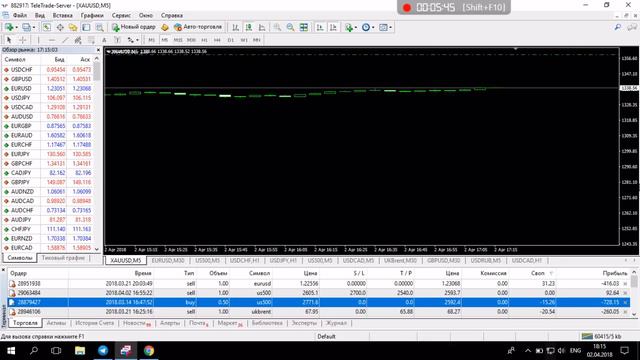Open the Profiles icon
Image resolution: width=640 pixels, height=360 pixels.
[x=27, y=27]
